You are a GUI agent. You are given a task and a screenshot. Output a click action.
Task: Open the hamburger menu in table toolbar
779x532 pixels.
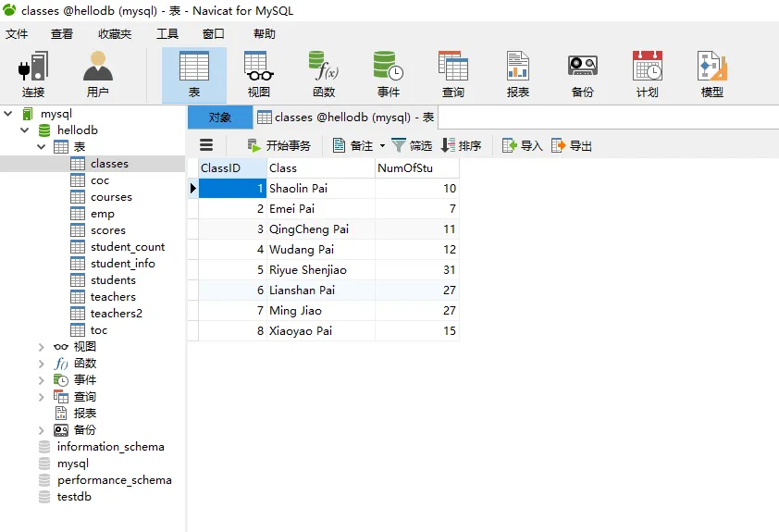click(206, 145)
